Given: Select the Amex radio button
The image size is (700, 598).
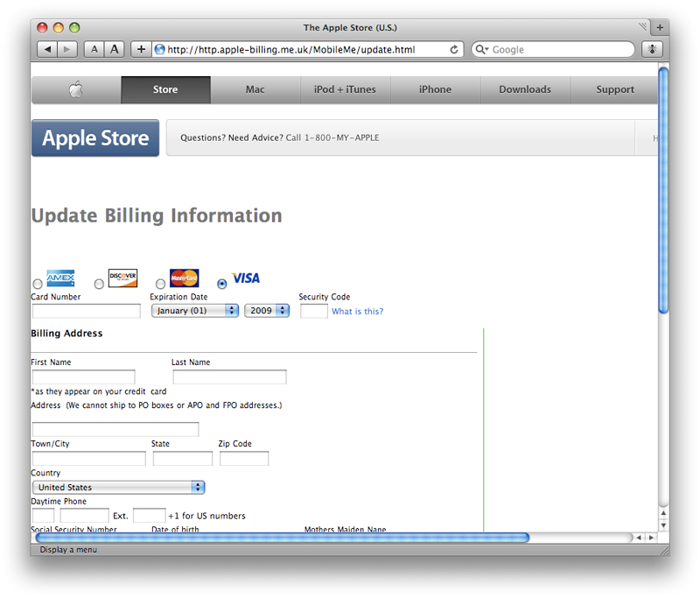Looking at the screenshot, I should [x=38, y=284].
